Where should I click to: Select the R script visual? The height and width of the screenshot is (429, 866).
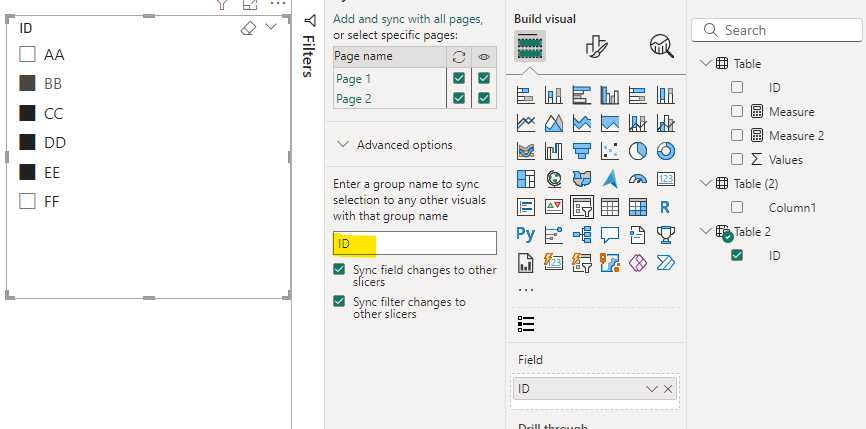click(666, 207)
